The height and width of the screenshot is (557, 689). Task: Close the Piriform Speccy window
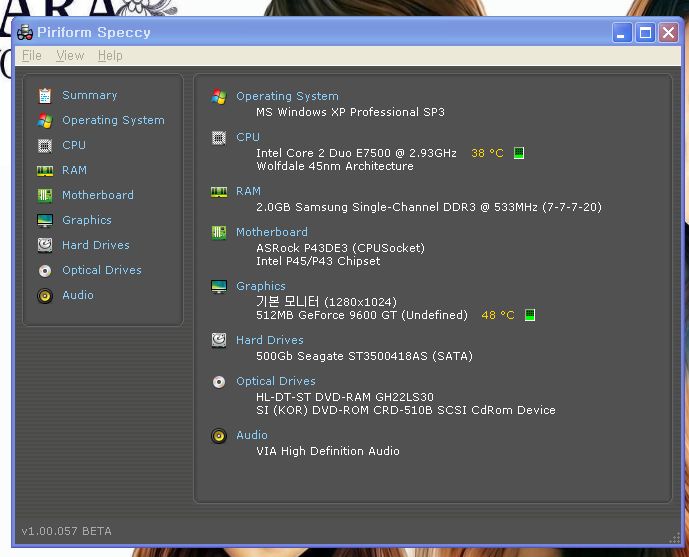tap(668, 33)
